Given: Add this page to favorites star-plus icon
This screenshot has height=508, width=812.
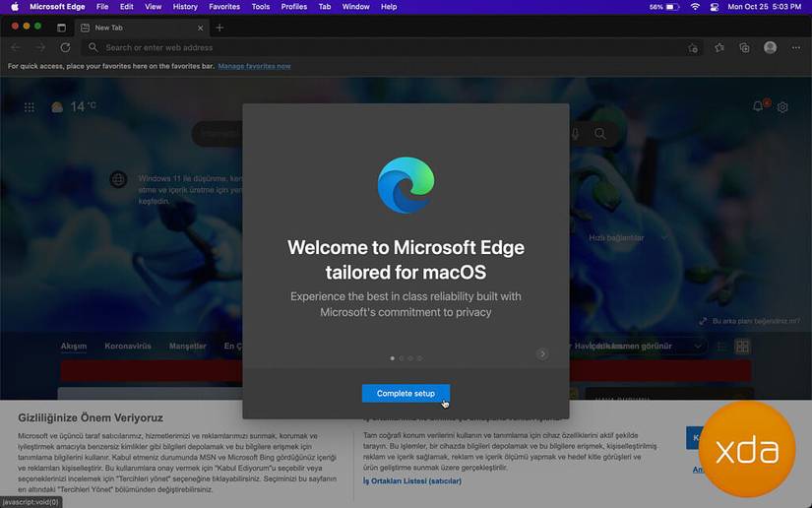Looking at the screenshot, I should point(693,48).
